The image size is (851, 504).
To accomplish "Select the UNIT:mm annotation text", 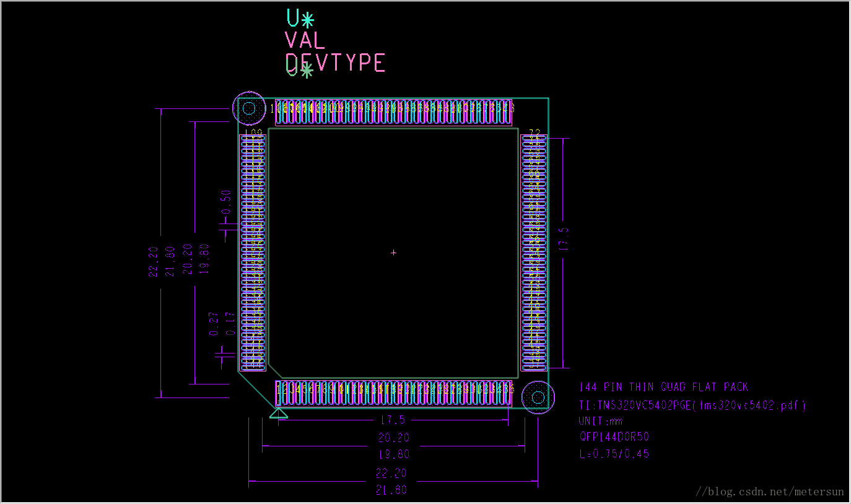I will [601, 421].
